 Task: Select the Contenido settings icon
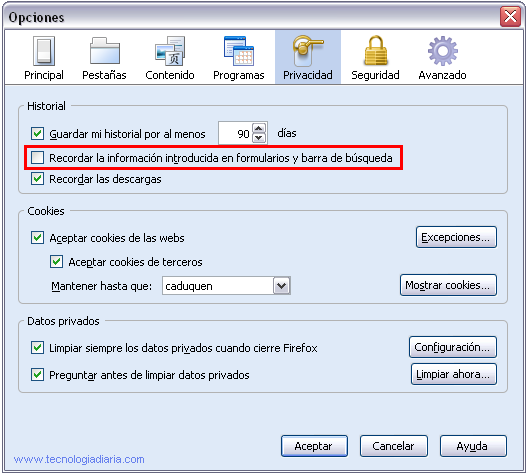(x=170, y=51)
